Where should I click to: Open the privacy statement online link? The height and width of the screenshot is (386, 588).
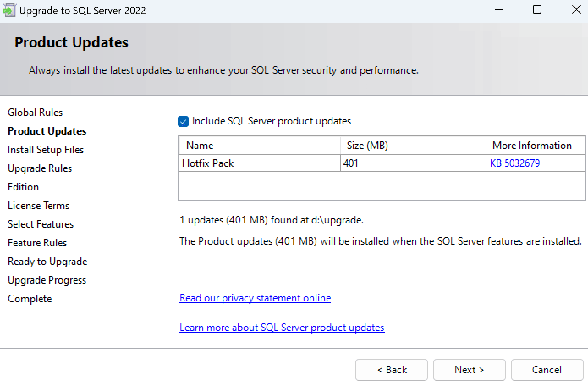(x=255, y=298)
